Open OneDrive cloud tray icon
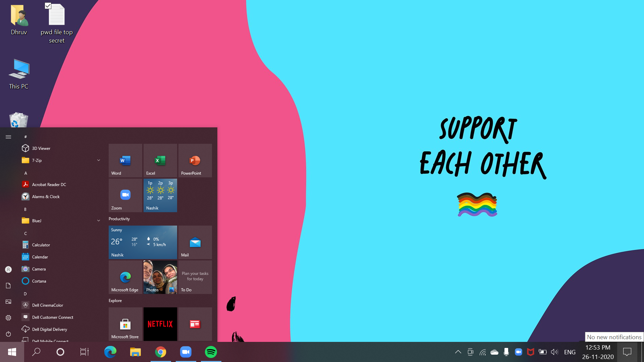Viewport: 644px width, 362px height. tap(494, 352)
